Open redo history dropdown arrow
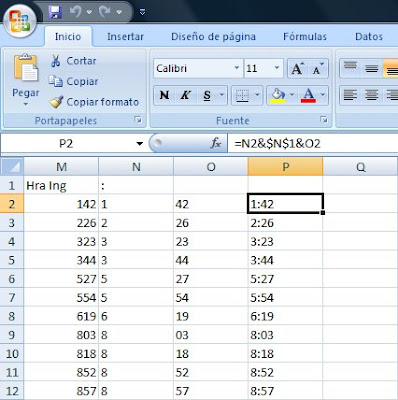The width and height of the screenshot is (398, 400). [119, 12]
